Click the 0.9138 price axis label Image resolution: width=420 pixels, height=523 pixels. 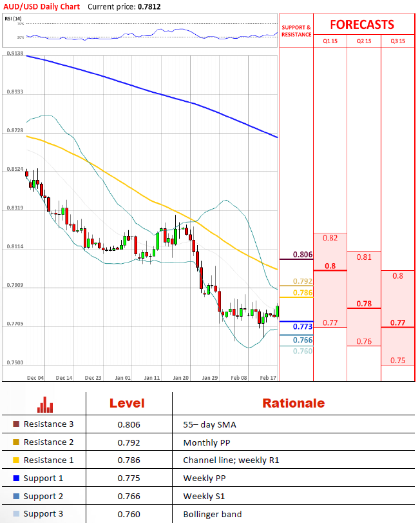point(15,54)
